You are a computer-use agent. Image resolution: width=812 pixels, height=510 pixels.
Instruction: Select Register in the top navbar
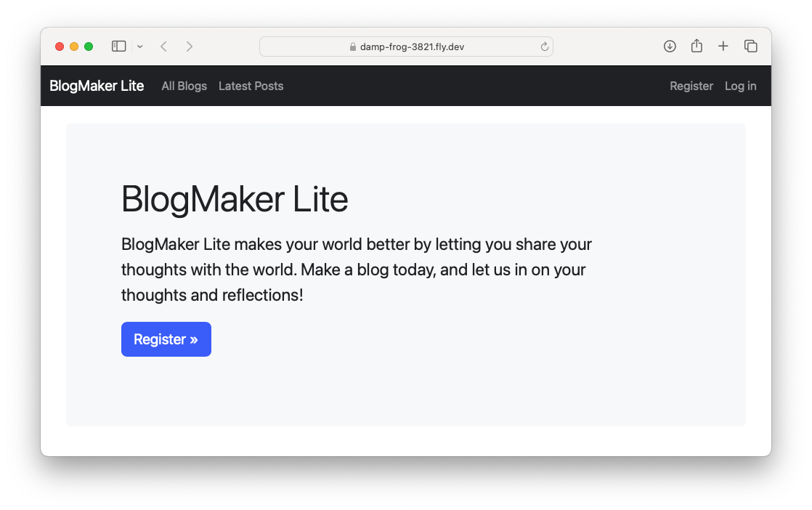[x=691, y=86]
